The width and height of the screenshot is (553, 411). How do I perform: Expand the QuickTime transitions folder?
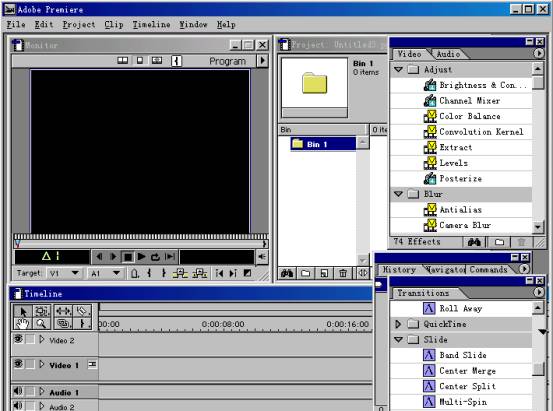[x=398, y=324]
